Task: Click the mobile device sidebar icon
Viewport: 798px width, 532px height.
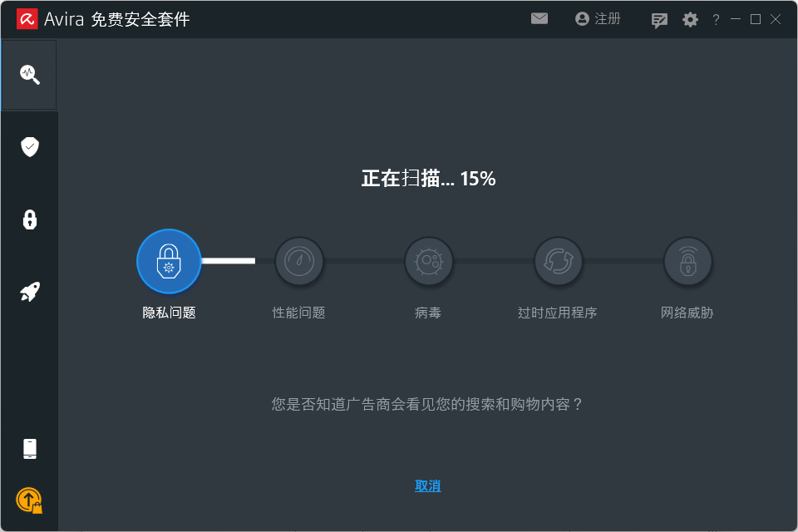Action: pos(29,448)
